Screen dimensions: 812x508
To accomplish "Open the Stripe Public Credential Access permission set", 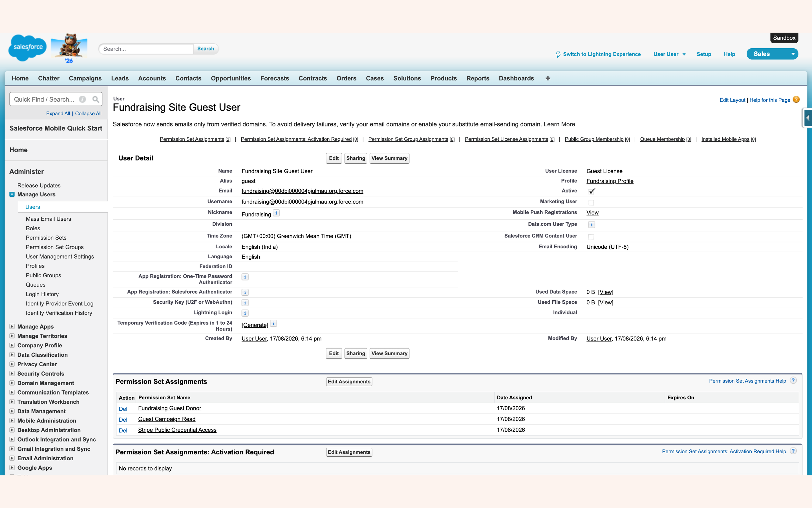I will pos(177,430).
